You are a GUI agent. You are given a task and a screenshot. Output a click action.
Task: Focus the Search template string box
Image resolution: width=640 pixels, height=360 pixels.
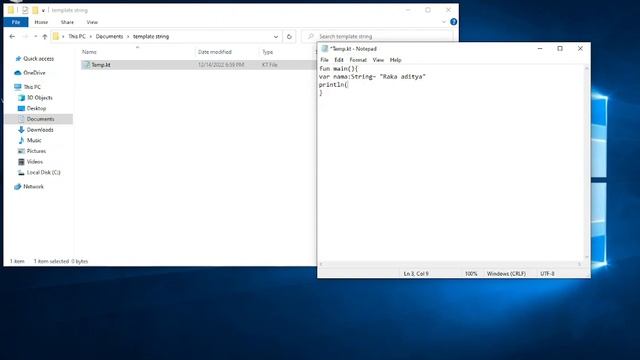click(378, 36)
